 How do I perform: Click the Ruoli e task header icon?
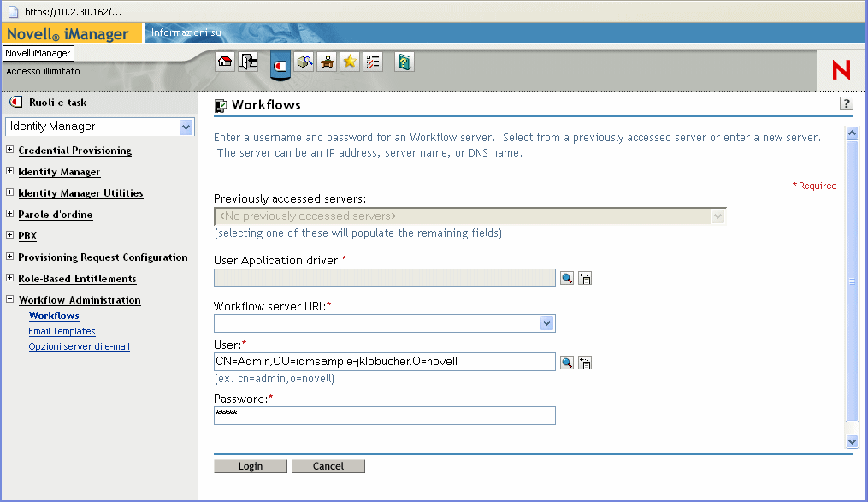click(16, 102)
